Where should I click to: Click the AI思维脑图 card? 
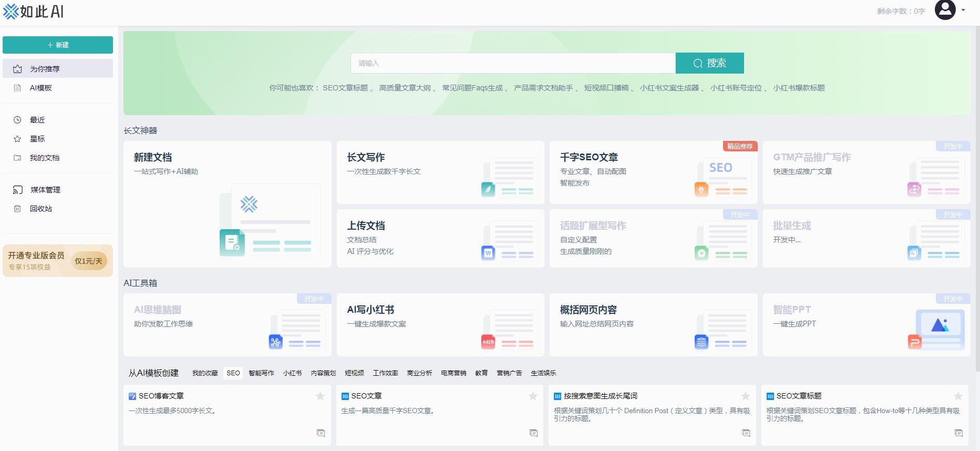click(x=228, y=325)
